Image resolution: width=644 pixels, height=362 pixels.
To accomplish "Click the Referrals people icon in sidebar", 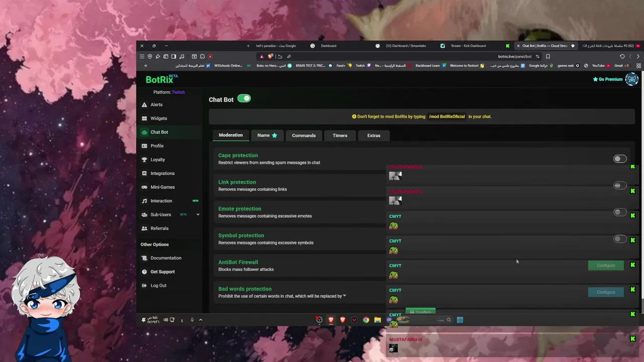I will tap(144, 228).
